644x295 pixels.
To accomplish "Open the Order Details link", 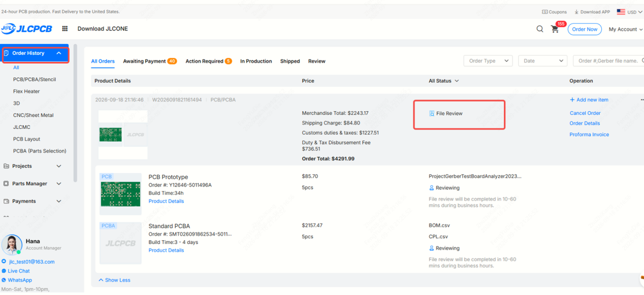I will click(585, 123).
